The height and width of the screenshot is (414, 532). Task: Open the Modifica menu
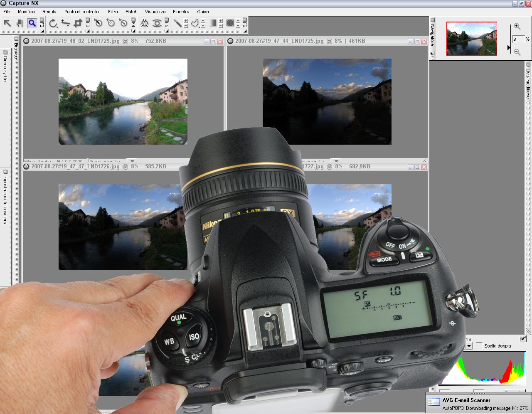26,12
